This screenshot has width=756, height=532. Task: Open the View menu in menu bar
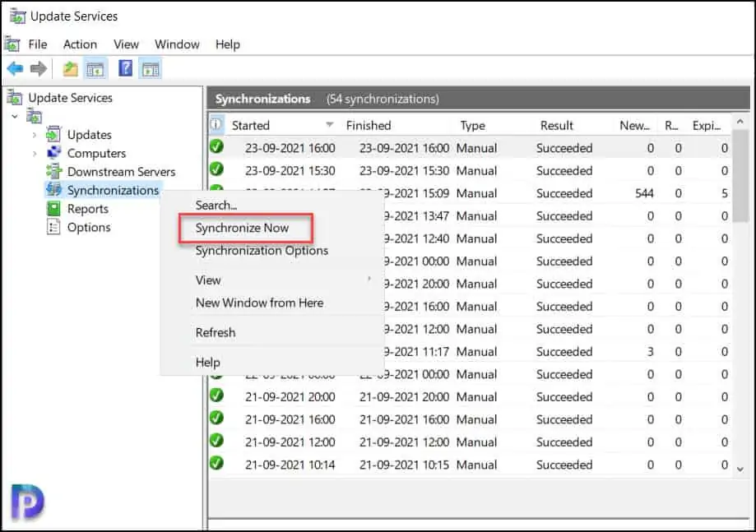coord(127,44)
